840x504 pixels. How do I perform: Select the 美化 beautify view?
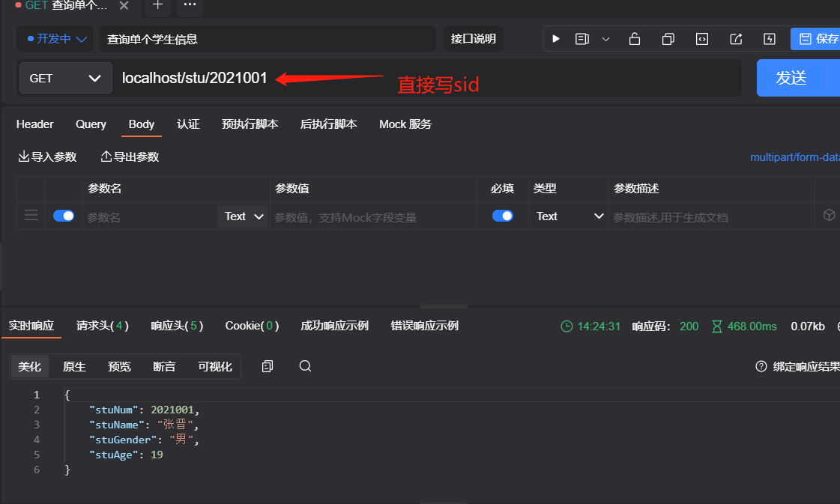[29, 366]
